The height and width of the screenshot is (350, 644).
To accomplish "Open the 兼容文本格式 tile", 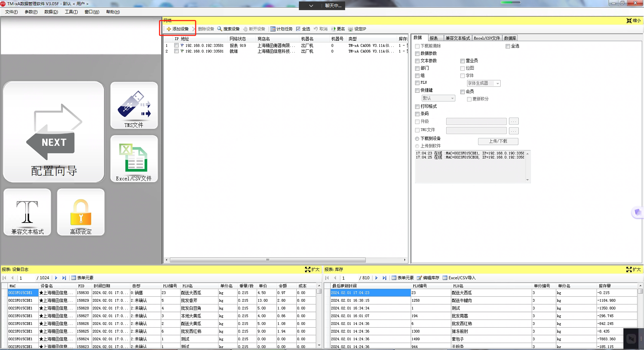I will (27, 212).
